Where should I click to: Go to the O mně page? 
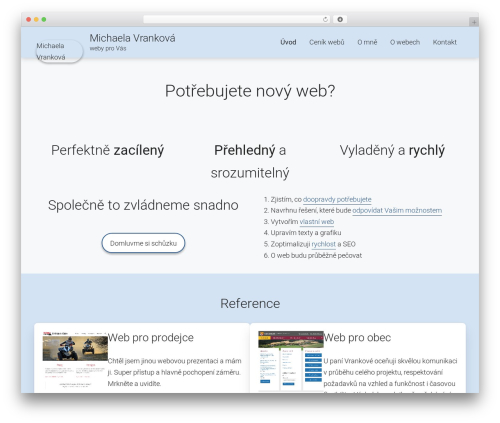coord(367,42)
